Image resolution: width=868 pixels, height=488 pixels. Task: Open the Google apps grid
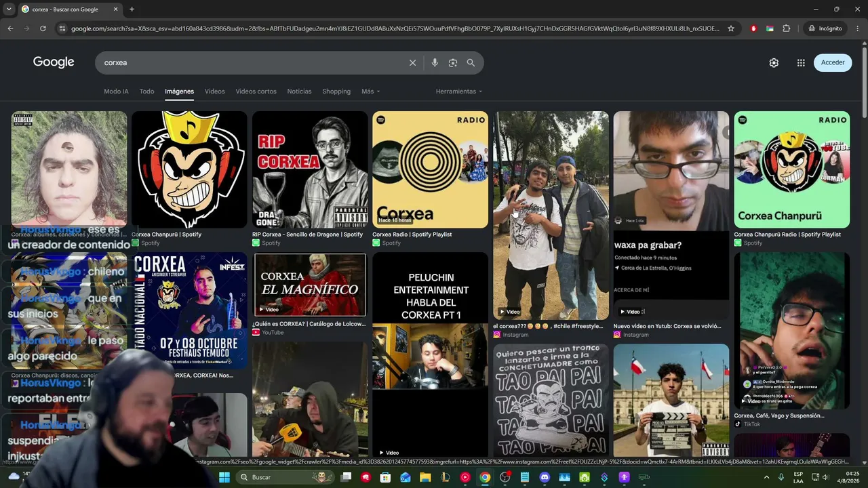[x=801, y=62]
